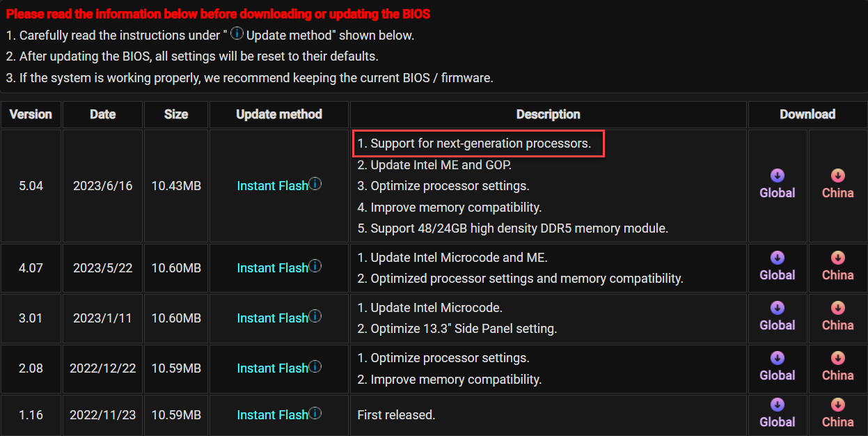Viewport: 868px width, 436px height.
Task: Download China BIOS version 1.16
Action: (837, 405)
